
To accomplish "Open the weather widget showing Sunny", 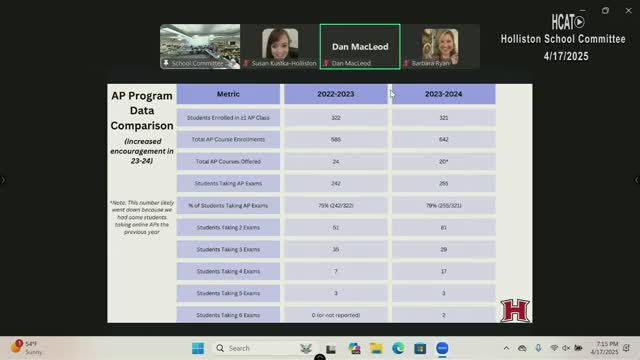I will click(x=27, y=348).
